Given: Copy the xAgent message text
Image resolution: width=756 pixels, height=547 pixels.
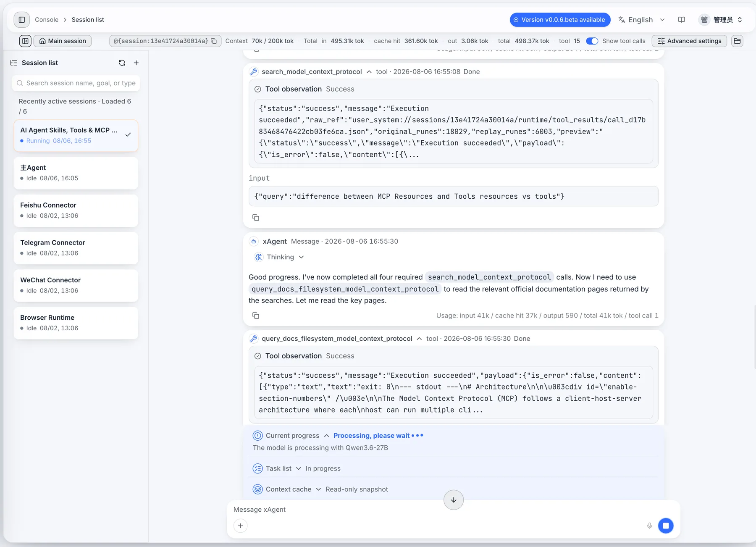Looking at the screenshot, I should tap(256, 316).
